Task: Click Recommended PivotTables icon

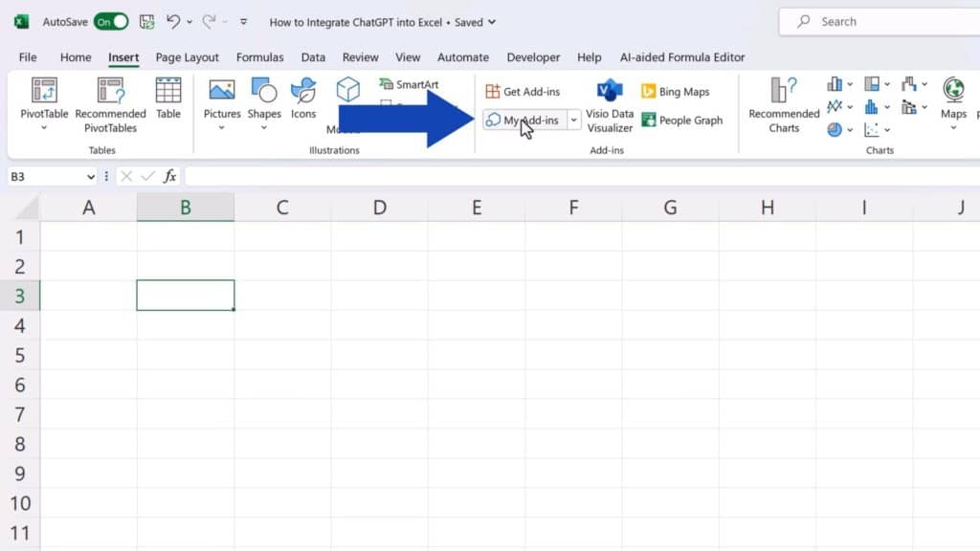Action: pyautogui.click(x=111, y=91)
